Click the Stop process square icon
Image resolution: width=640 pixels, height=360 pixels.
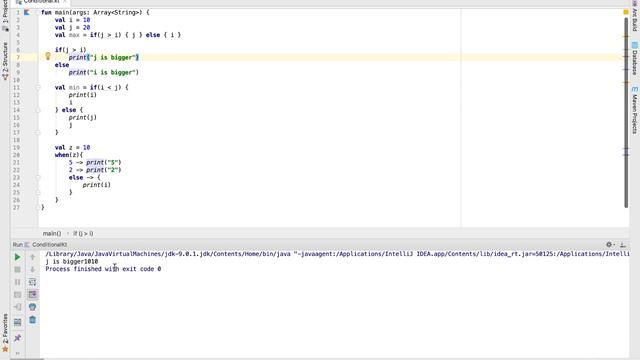click(17, 269)
